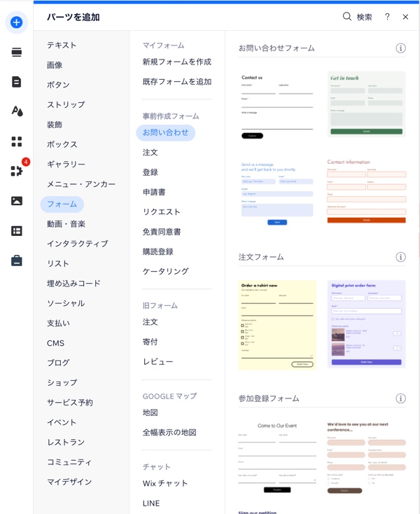Image resolution: width=420 pixels, height=514 pixels.
Task: Add the green 'Get in touch' form template
Action: [366, 104]
